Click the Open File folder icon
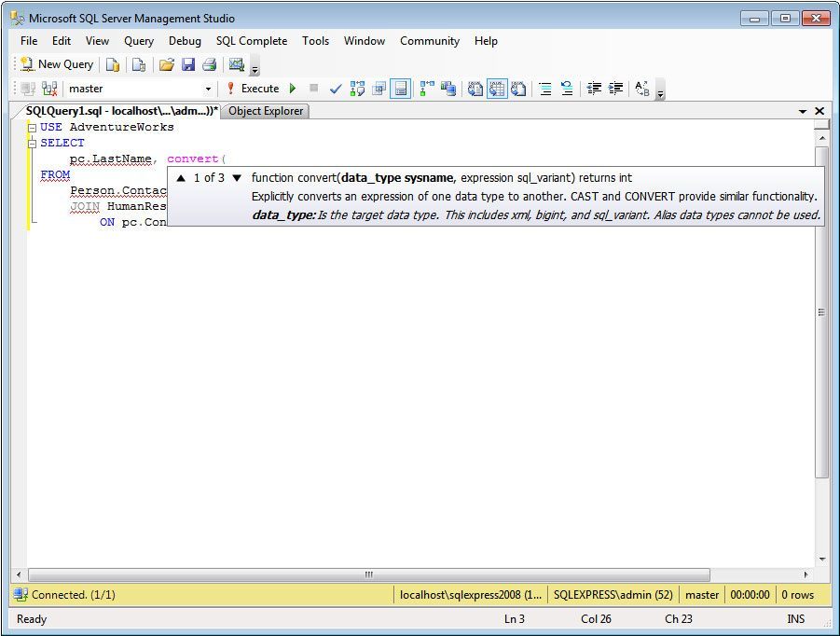The image size is (840, 636). click(x=167, y=63)
